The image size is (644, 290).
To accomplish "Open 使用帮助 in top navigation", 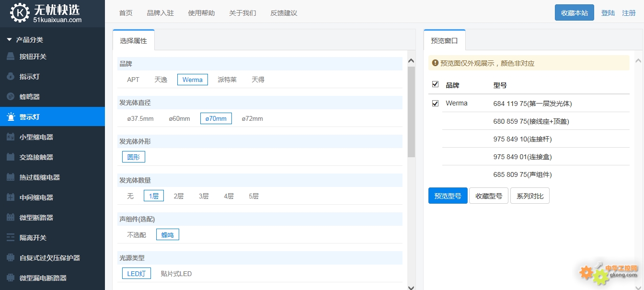I will click(202, 13).
